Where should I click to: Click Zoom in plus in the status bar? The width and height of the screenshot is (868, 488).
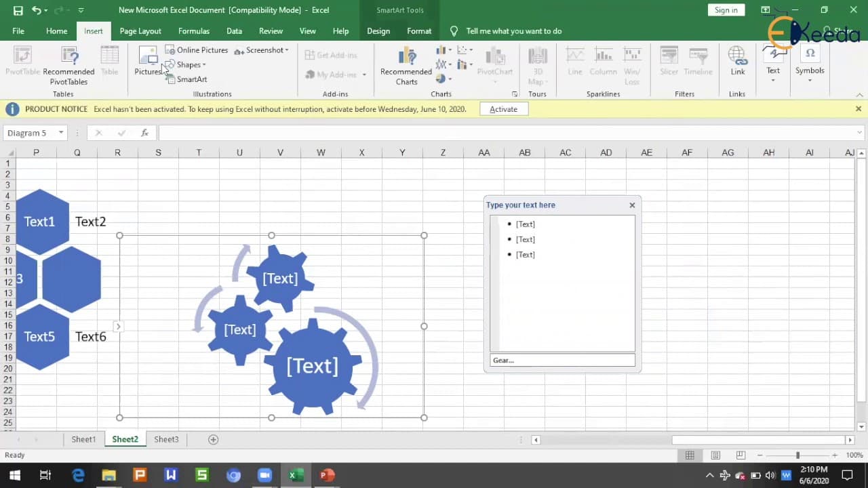pyautogui.click(x=834, y=455)
